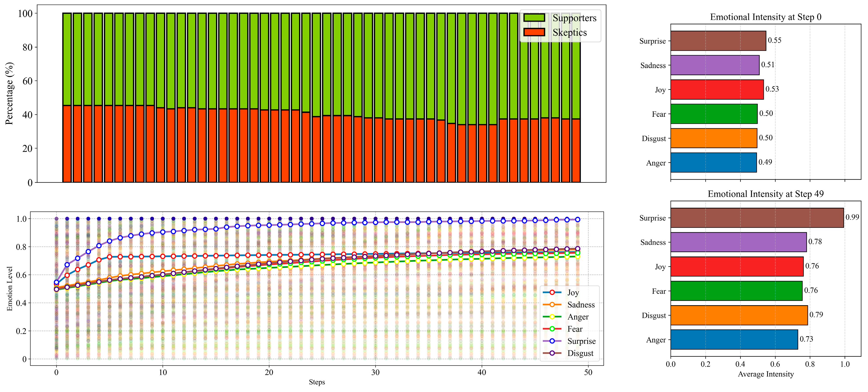Click the Disgust legend line marker

(x=552, y=353)
